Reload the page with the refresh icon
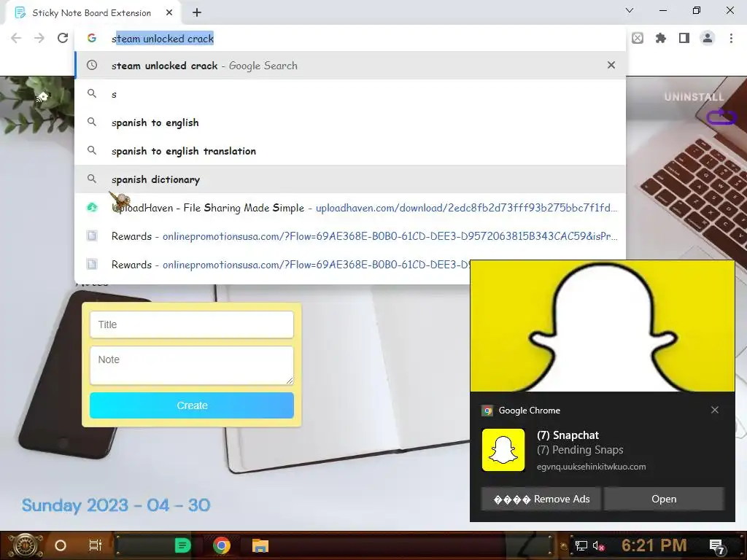 [63, 38]
